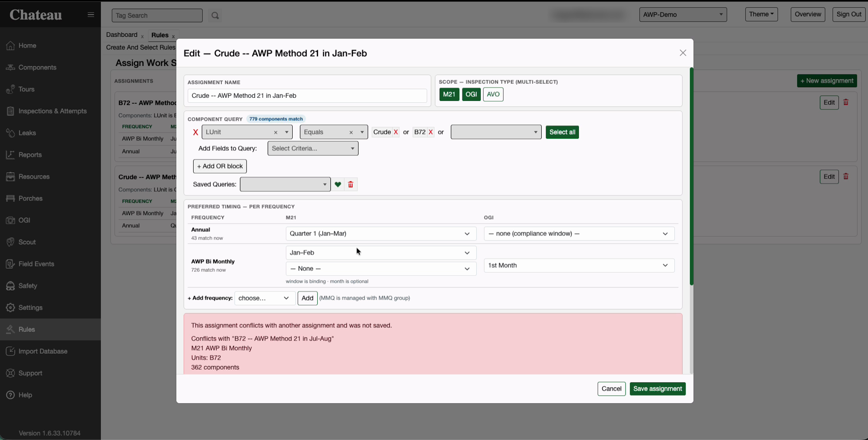
Task: Open the Theme menu
Action: [761, 14]
